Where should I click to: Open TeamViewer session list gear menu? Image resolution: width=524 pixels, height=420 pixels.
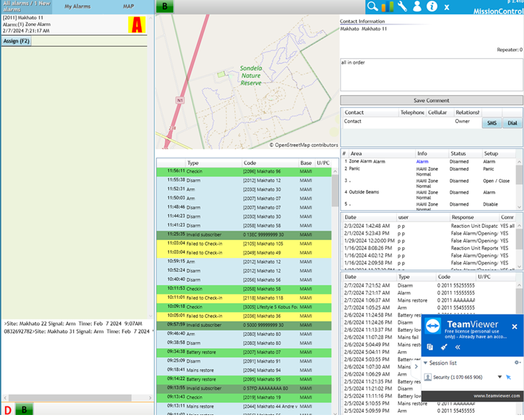tap(517, 363)
